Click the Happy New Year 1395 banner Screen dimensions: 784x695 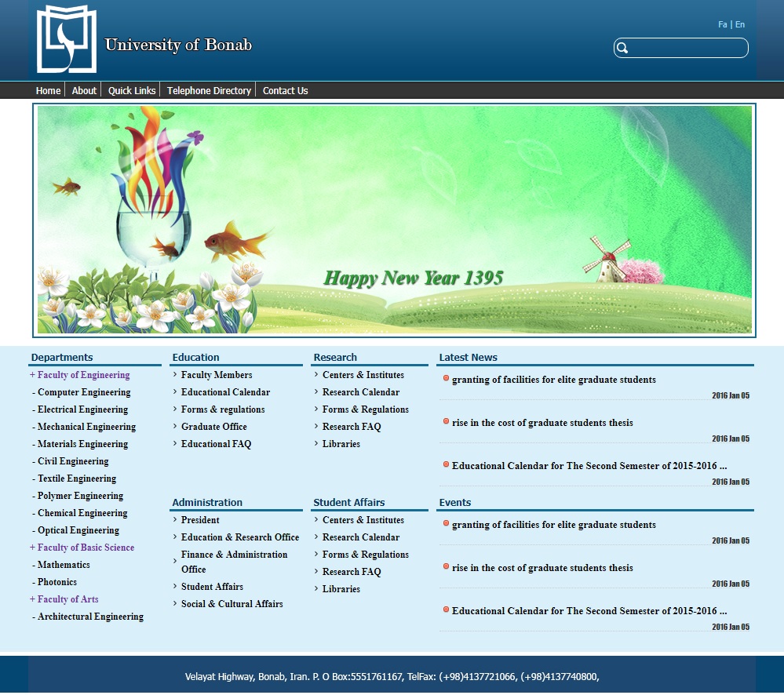point(395,220)
